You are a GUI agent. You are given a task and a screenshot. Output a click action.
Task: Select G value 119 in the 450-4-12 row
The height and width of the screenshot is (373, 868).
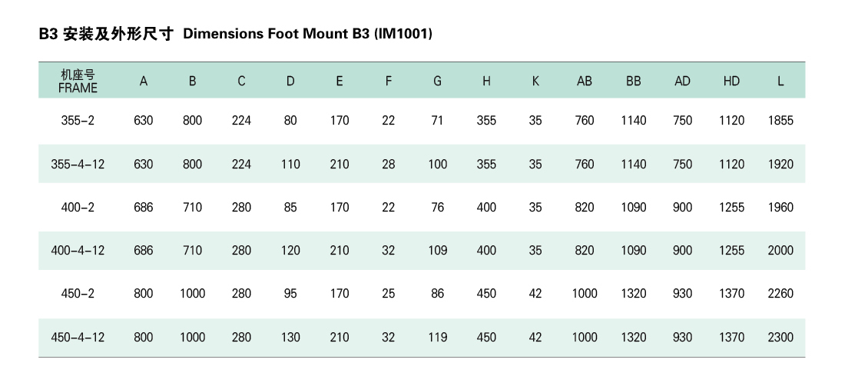click(x=437, y=337)
